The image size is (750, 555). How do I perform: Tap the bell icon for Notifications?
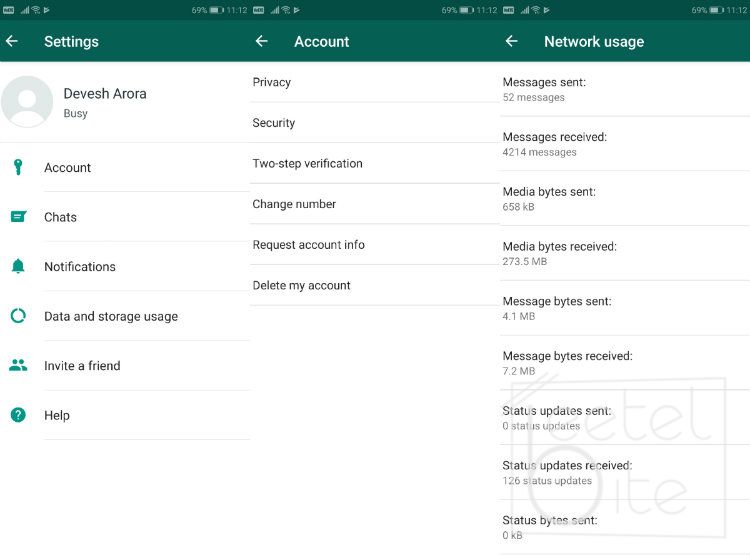point(18,266)
